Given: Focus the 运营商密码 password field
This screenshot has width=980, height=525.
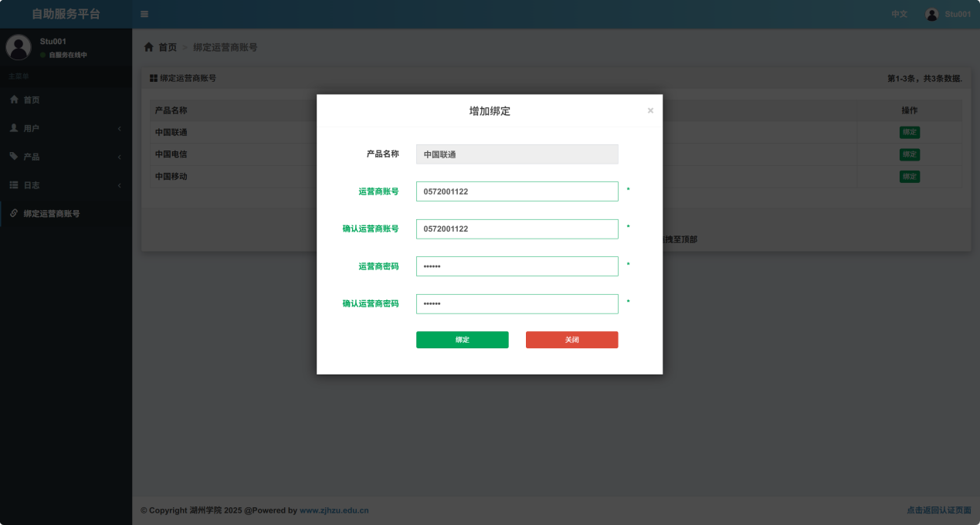Looking at the screenshot, I should point(517,266).
